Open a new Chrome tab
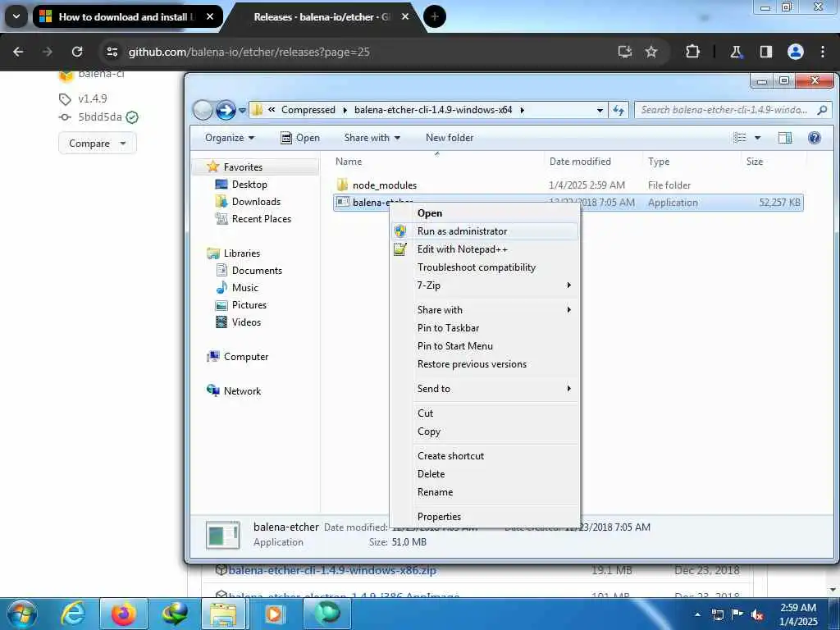Viewport: 840px width, 630px height. 435,17
